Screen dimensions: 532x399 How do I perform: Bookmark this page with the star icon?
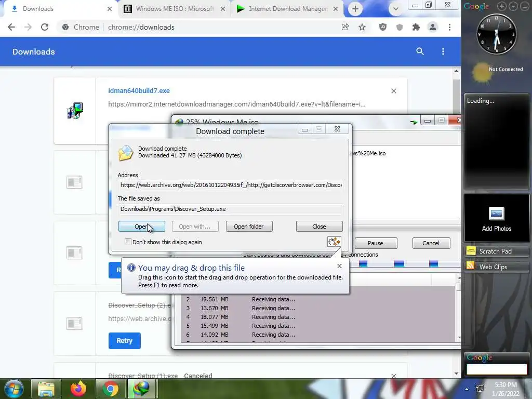point(362,27)
